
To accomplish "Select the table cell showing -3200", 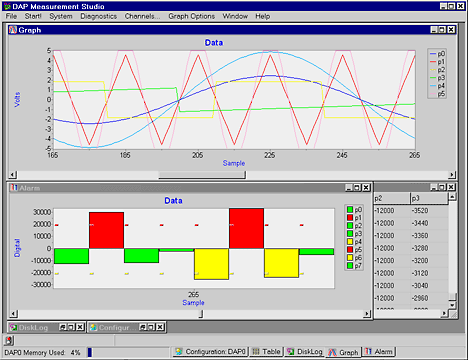I will 429,261.
